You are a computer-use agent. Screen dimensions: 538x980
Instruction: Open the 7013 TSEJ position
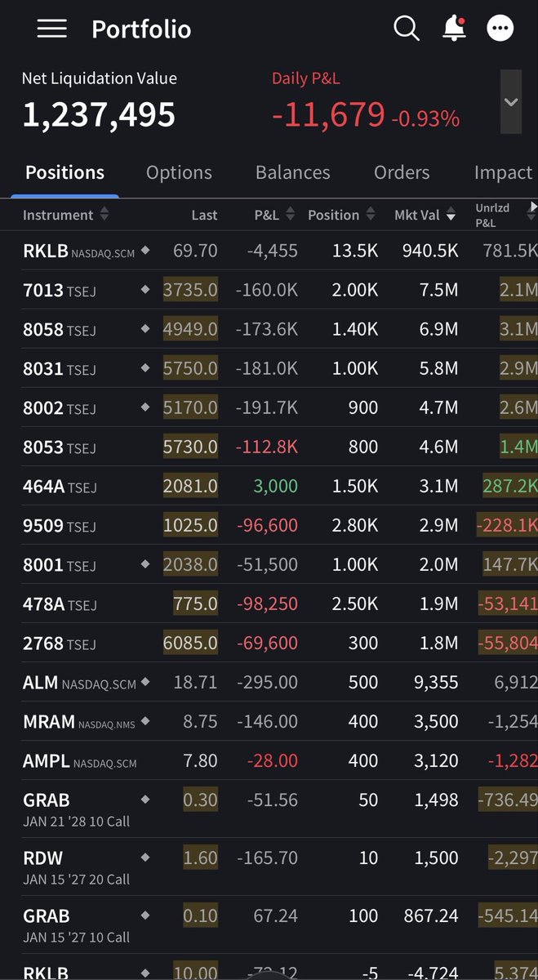[x=269, y=290]
